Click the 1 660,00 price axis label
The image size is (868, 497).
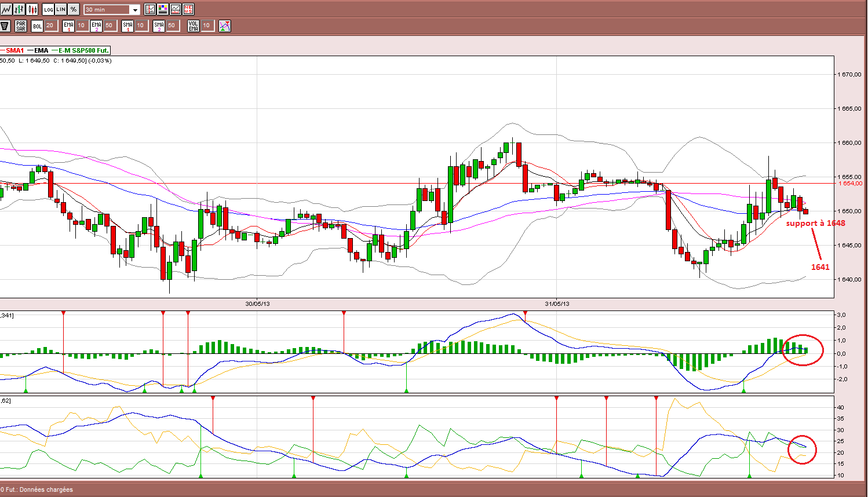[850, 143]
